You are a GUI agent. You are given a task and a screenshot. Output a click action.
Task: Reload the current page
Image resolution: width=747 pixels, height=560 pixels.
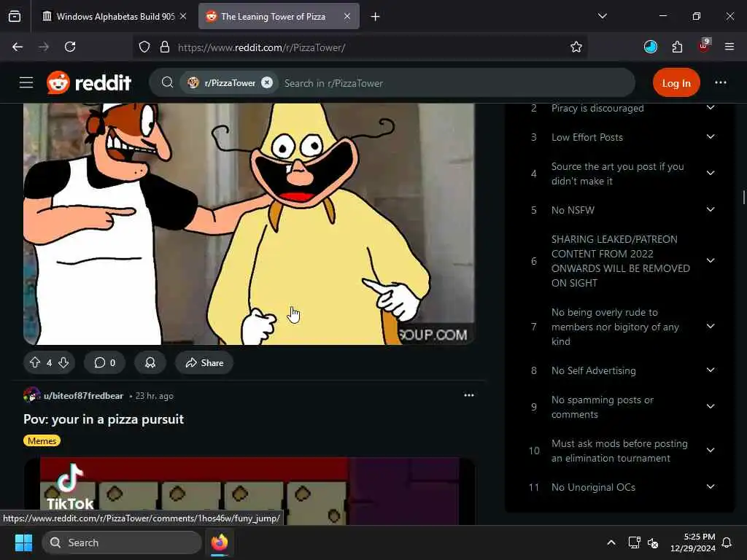tap(70, 47)
